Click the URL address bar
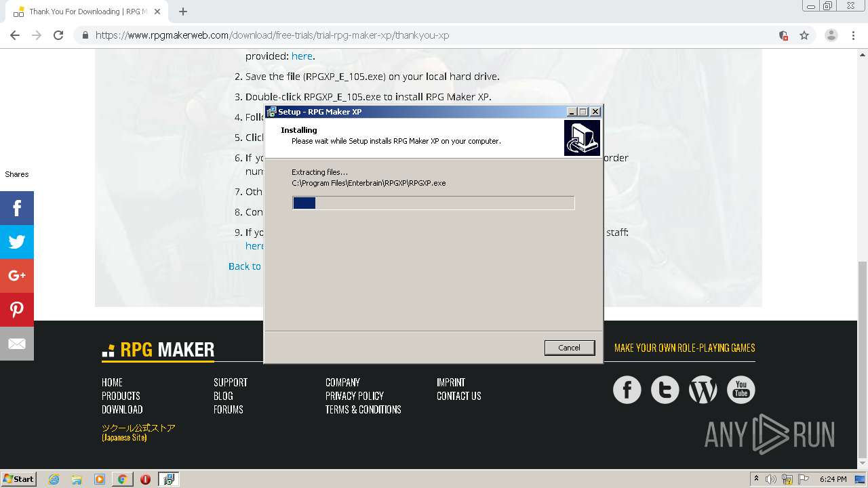 pyautogui.click(x=434, y=35)
